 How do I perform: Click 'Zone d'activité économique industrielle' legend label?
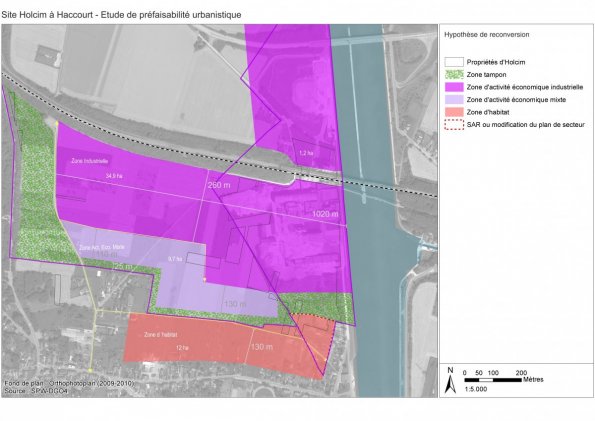coord(525,87)
